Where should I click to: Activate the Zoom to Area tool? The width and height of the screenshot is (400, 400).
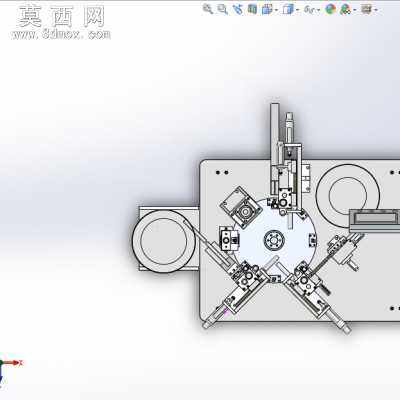(x=222, y=9)
